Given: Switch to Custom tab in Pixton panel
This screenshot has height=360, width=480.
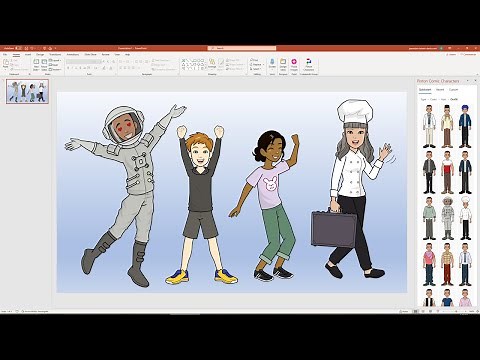Looking at the screenshot, I should (454, 90).
